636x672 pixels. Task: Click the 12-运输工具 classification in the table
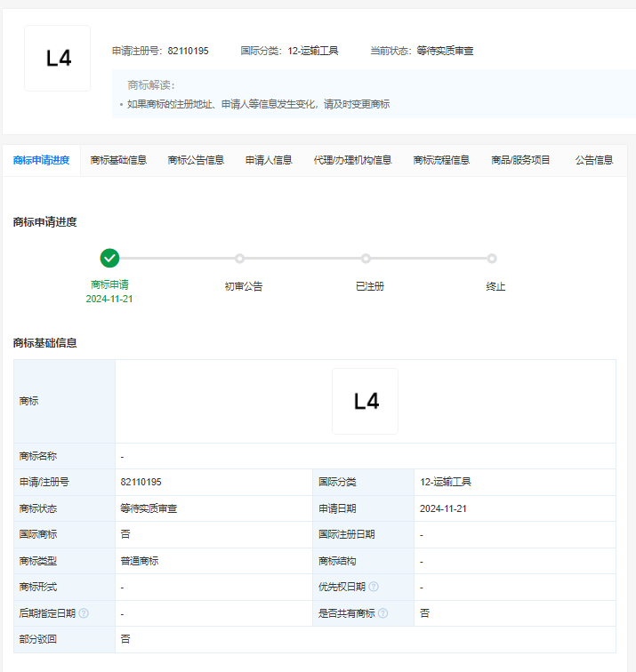[445, 482]
